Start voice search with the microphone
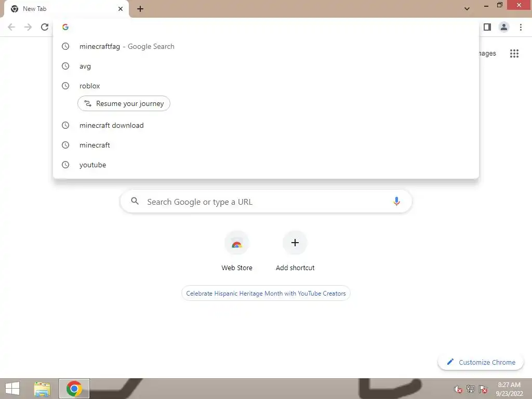 396,201
